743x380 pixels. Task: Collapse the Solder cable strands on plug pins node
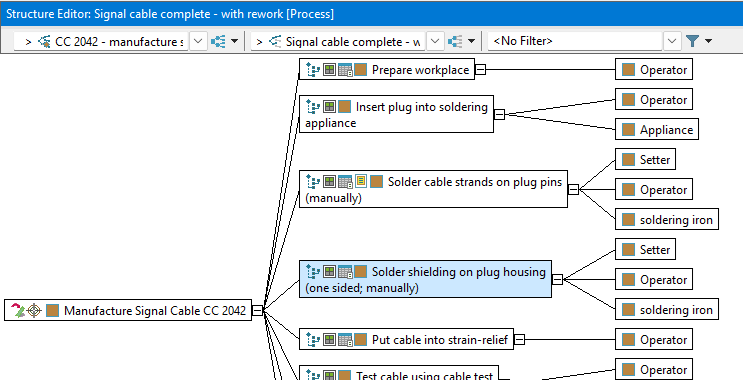573,190
